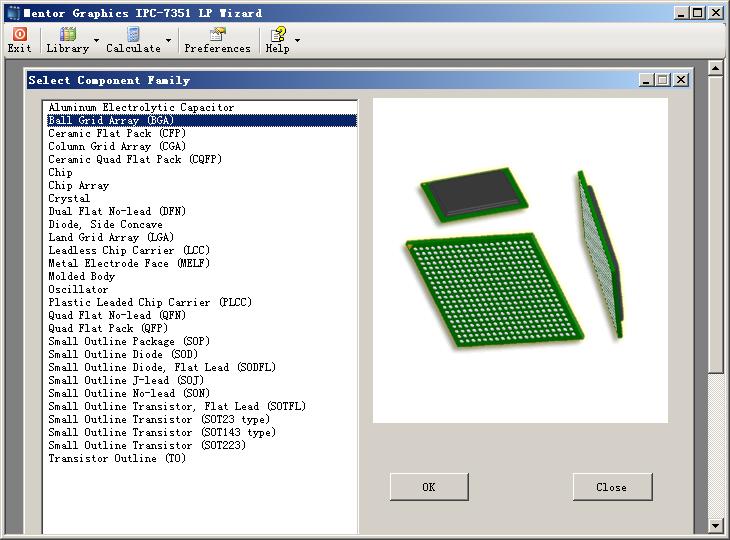730x540 pixels.
Task: Minimize the LP Wizard main window
Action: [681, 13]
